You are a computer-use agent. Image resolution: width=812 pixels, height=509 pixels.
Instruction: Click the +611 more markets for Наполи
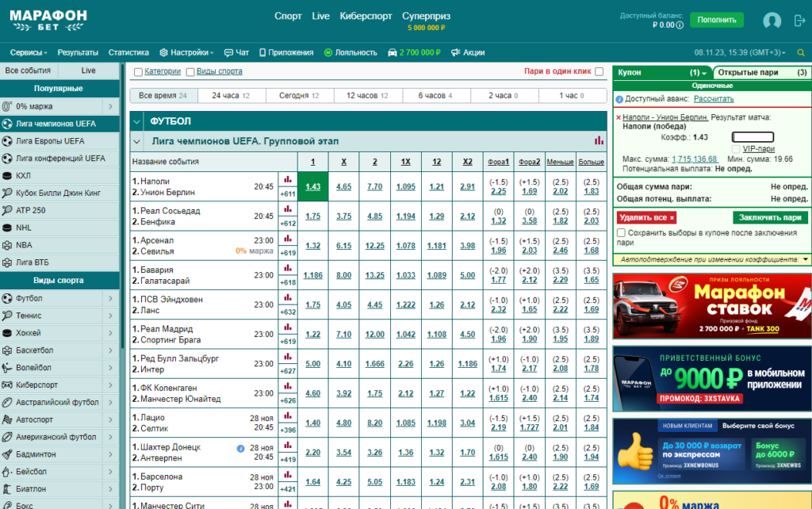287,194
